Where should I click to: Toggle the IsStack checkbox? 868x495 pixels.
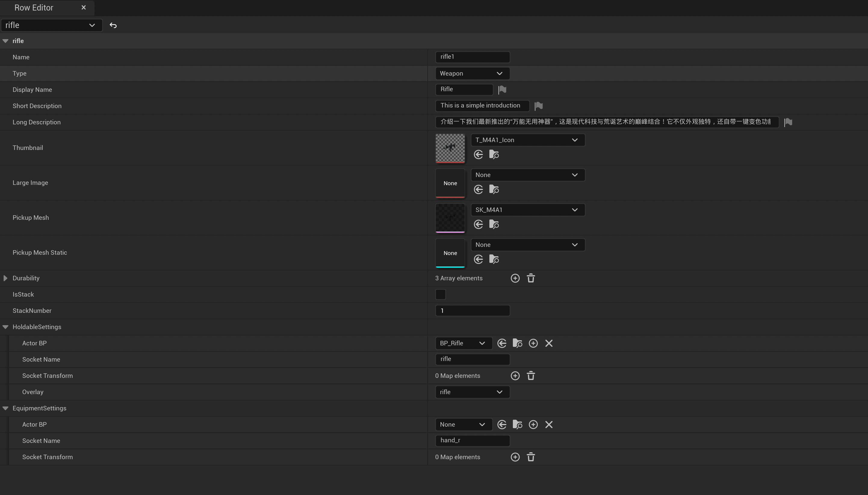coord(440,294)
